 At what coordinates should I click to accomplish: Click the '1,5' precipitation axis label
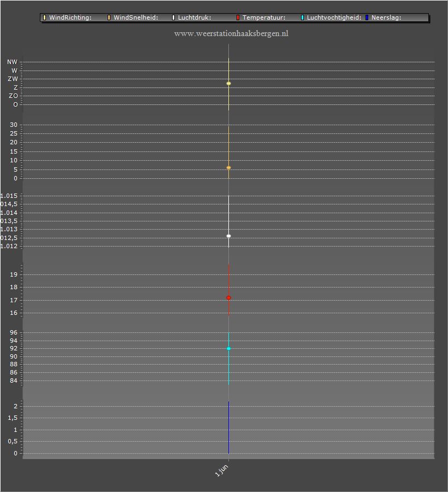(x=13, y=418)
